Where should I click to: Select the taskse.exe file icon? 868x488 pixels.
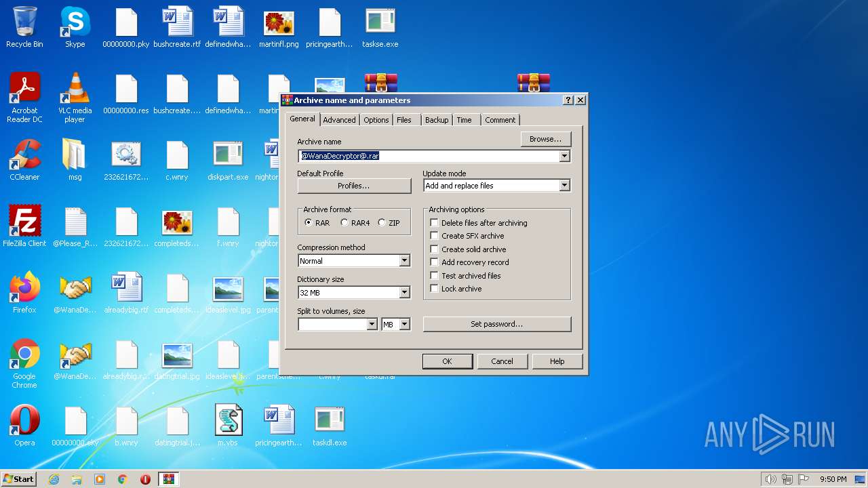(x=380, y=28)
